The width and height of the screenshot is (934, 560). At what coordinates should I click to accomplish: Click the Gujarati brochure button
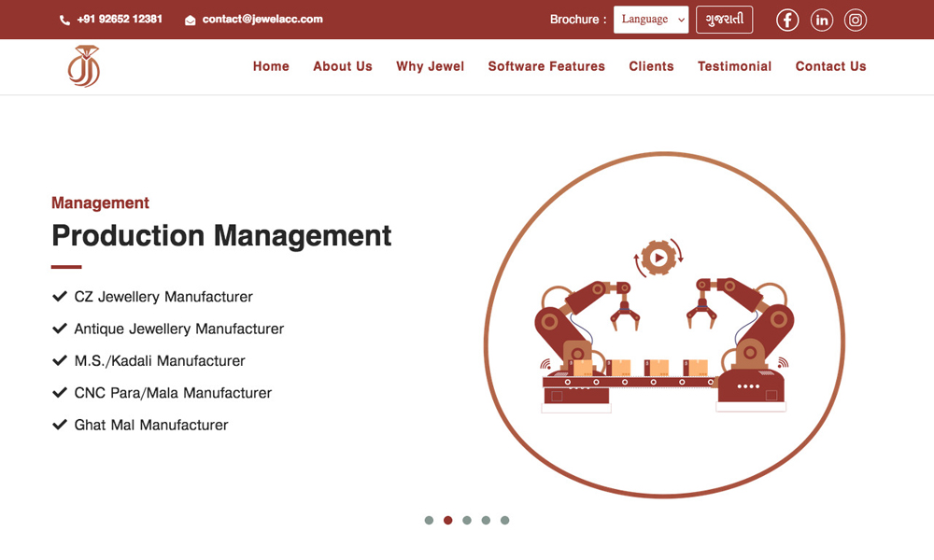pos(724,20)
